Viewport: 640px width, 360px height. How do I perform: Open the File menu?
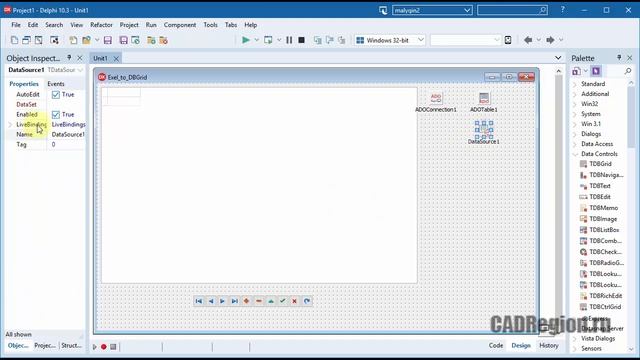(16, 25)
